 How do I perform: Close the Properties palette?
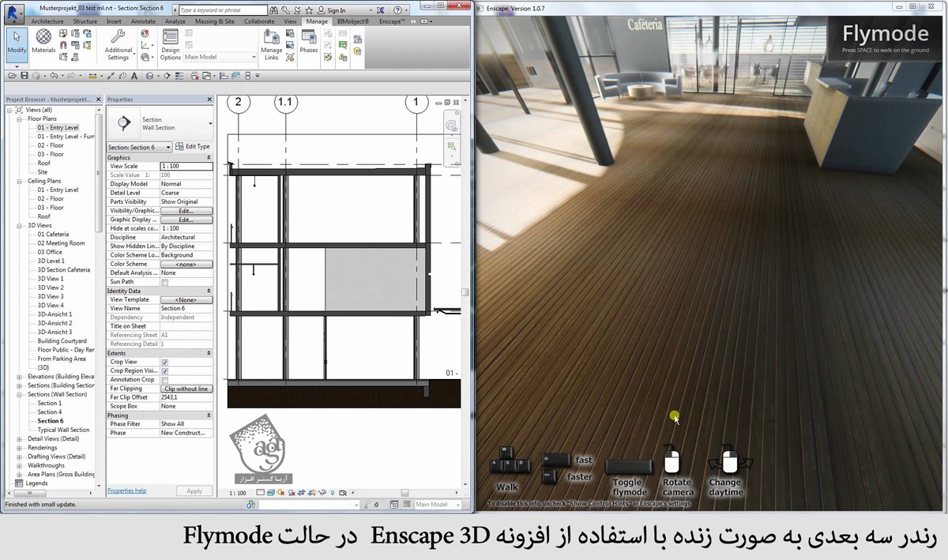click(x=209, y=100)
